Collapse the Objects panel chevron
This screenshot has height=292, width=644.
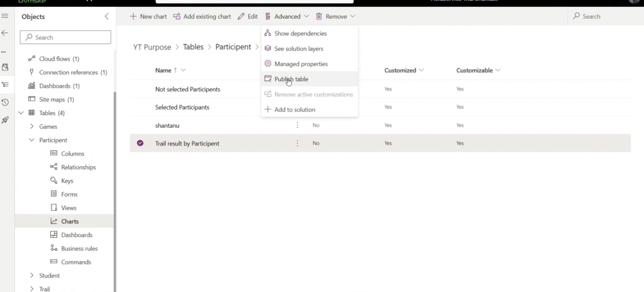[106, 16]
